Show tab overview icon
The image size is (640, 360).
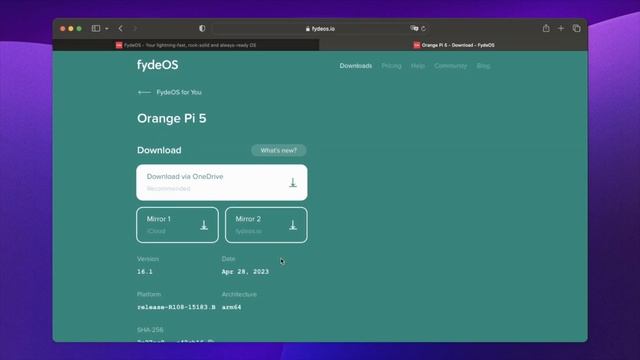coord(576,29)
